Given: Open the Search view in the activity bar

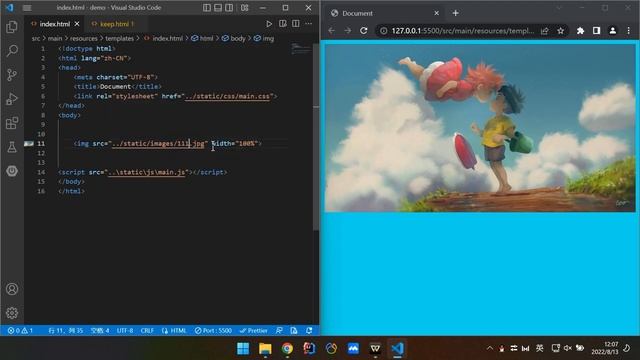Looking at the screenshot, I should 12,51.
